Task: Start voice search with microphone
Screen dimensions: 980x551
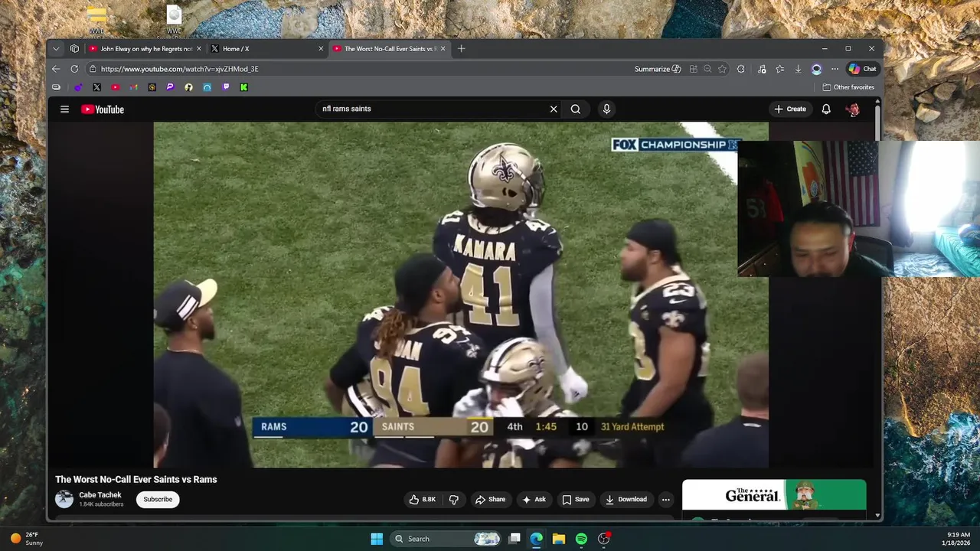Action: click(x=606, y=109)
